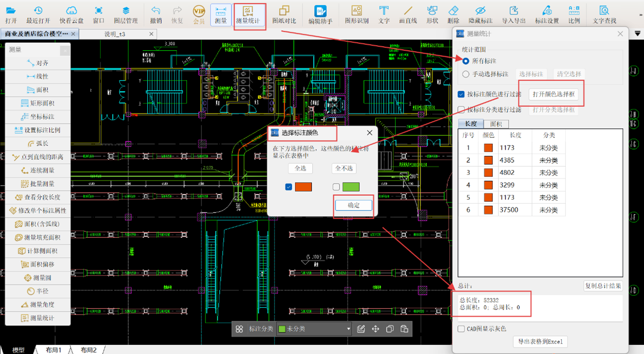Tick the green color checkbox in dialog

pyautogui.click(x=336, y=187)
